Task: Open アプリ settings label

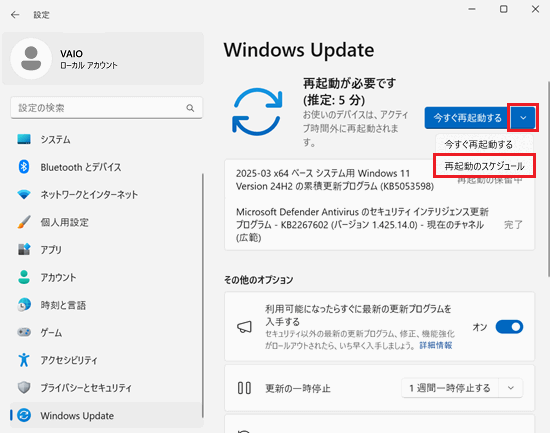Action: click(51, 249)
